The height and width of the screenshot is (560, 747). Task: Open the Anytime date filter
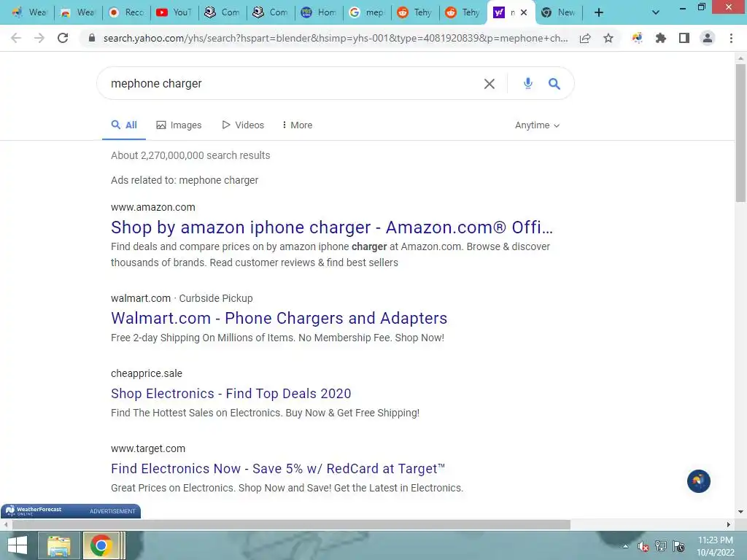pos(537,125)
